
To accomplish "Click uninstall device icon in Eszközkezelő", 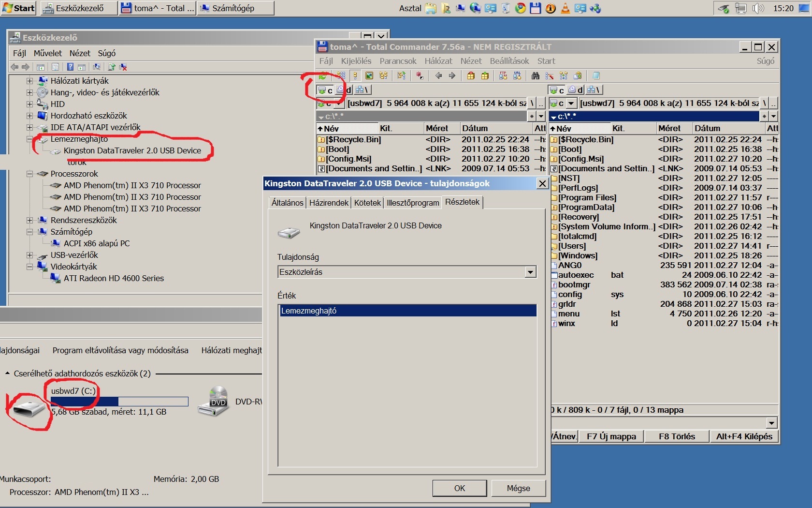I will 123,67.
